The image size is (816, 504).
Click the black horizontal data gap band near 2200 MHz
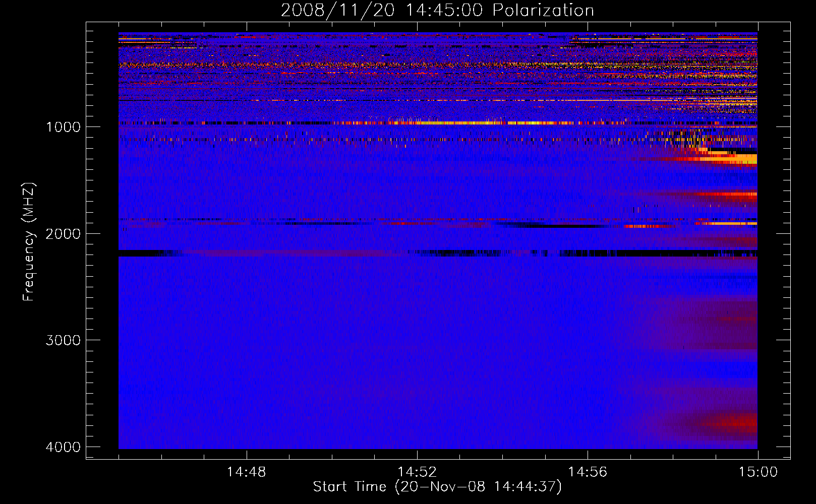point(438,253)
